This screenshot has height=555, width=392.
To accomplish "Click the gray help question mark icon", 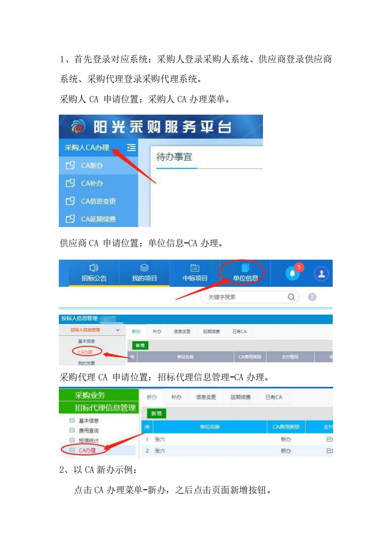I will pos(312,297).
